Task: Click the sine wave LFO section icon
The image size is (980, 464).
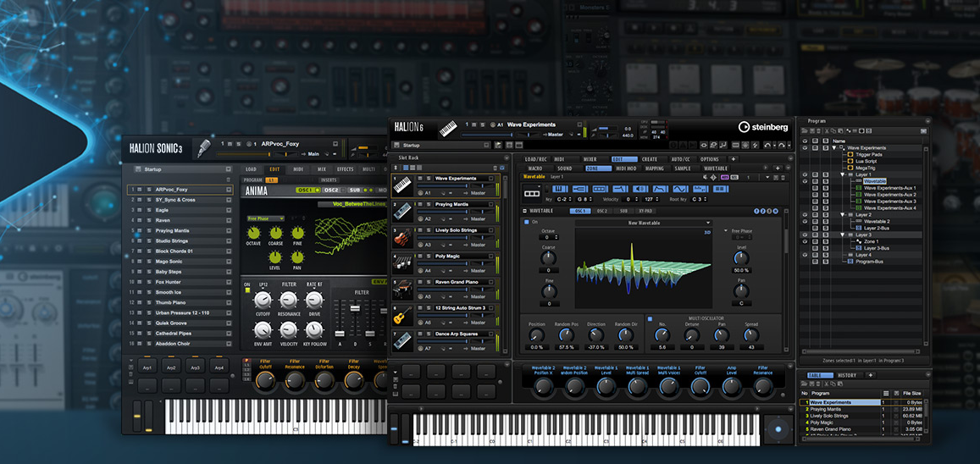Action: coord(681,189)
